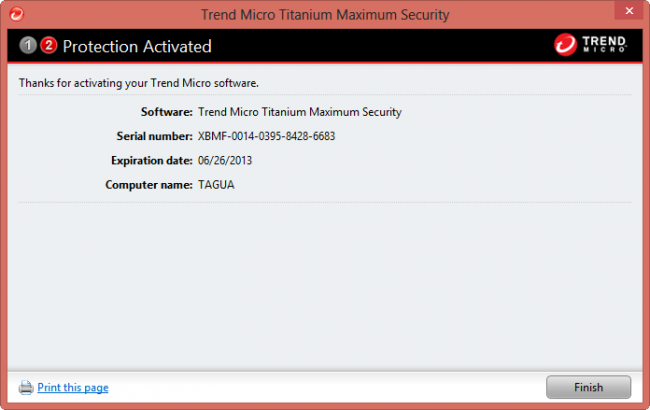Click the serial number XBMF-0014-0395-8428-6683

point(267,136)
